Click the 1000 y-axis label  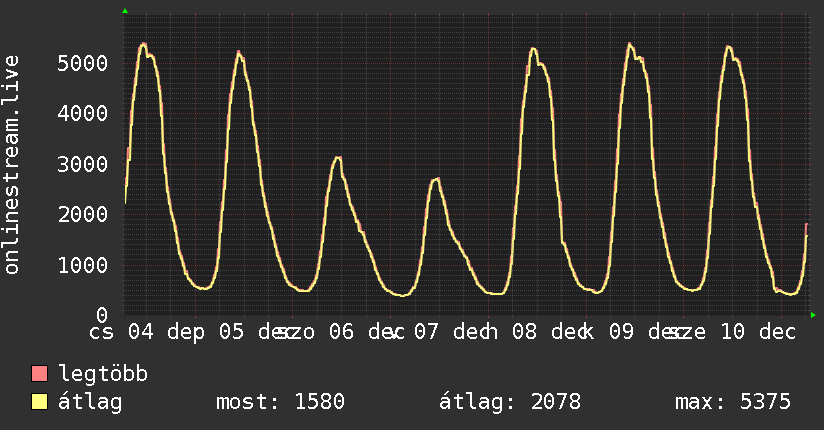point(83,265)
